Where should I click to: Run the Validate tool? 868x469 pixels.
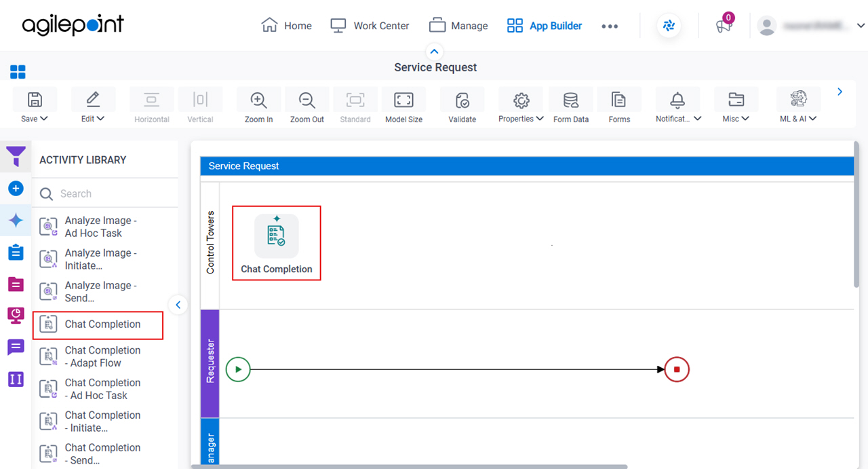[462, 100]
